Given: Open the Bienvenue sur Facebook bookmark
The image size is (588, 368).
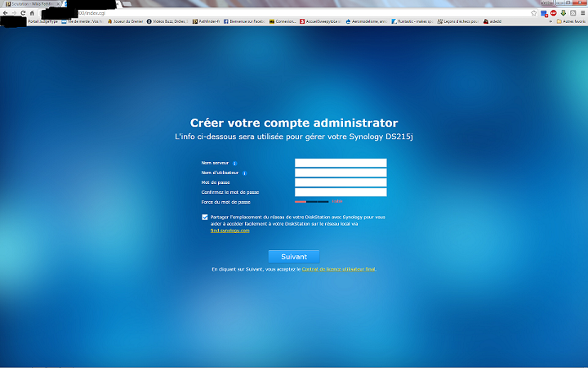Looking at the screenshot, I should click(x=244, y=21).
